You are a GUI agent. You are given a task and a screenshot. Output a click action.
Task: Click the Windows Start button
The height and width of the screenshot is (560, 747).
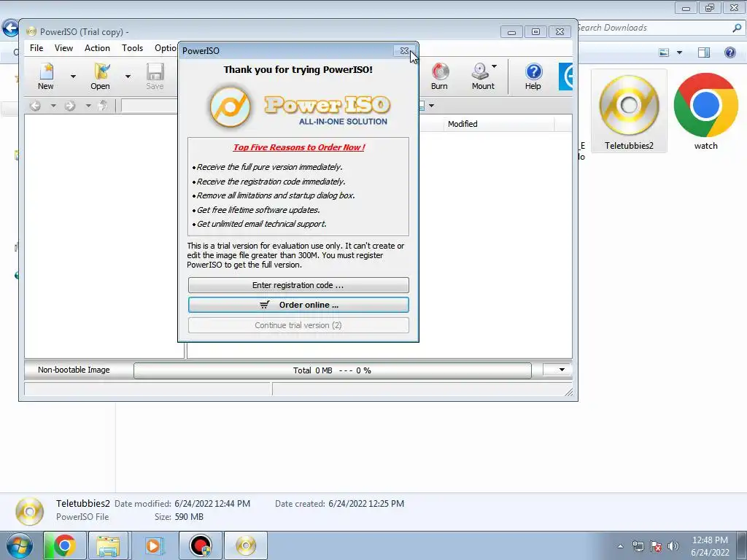point(20,545)
